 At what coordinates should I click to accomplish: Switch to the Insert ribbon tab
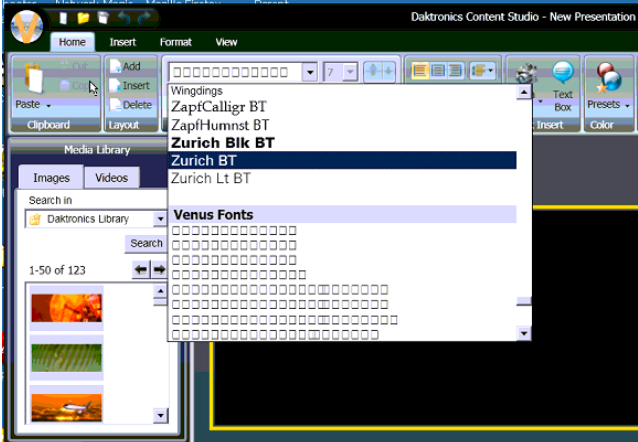pyautogui.click(x=123, y=42)
